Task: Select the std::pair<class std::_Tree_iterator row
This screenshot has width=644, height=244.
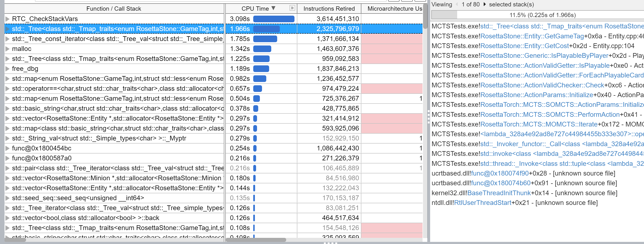Action: 114,168
